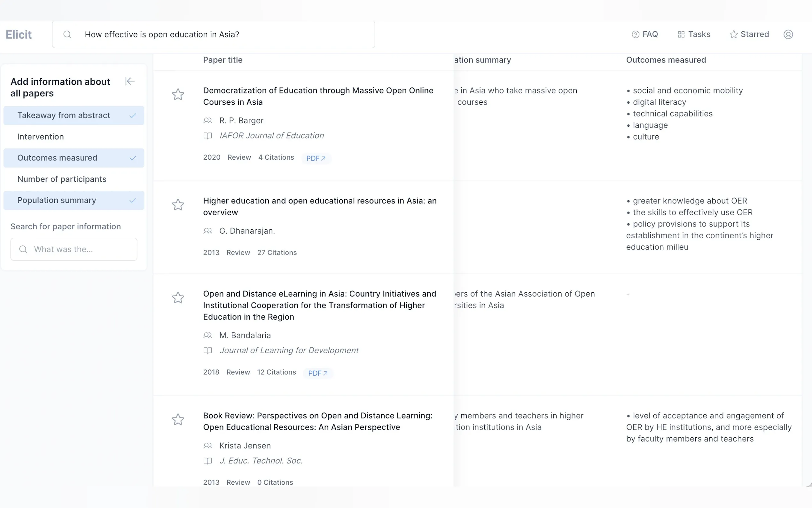Click the search magnifier icon in query bar
Screen dimensions: 812x508
pos(67,34)
